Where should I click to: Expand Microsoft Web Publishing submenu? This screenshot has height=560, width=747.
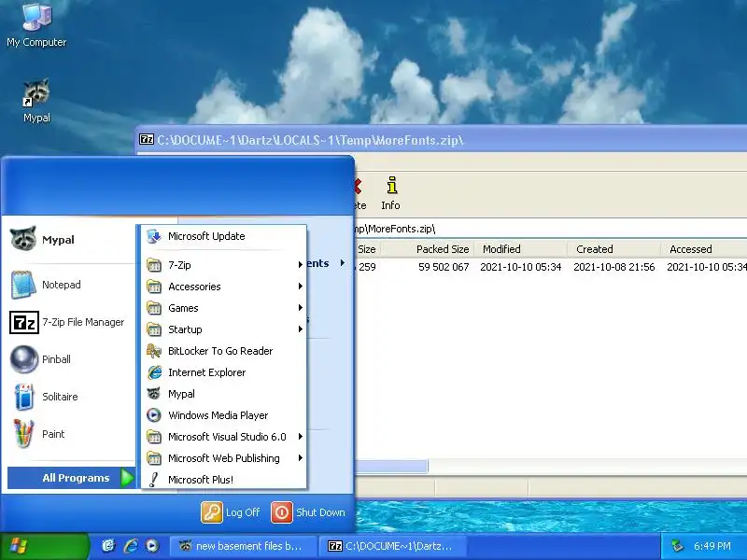click(224, 458)
